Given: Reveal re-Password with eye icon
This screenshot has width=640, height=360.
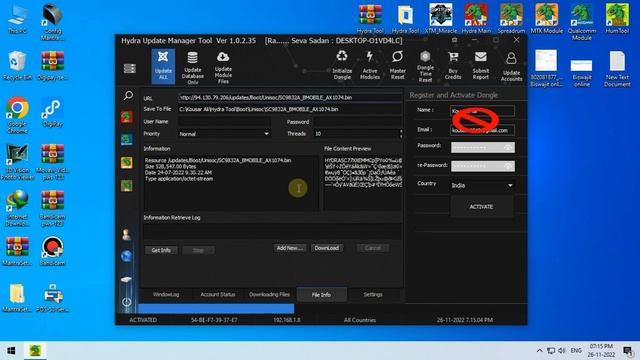Looking at the screenshot, I should [508, 166].
